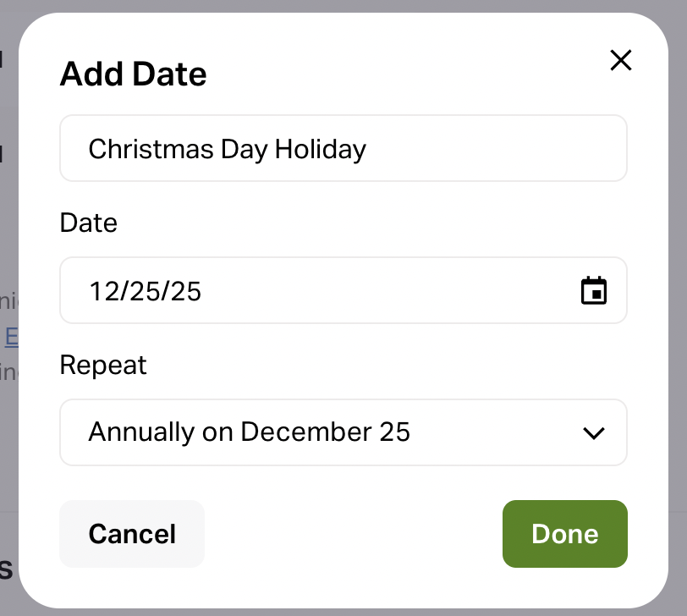
Task: Open the 'Annually on December 25' dropdown
Action: [343, 432]
